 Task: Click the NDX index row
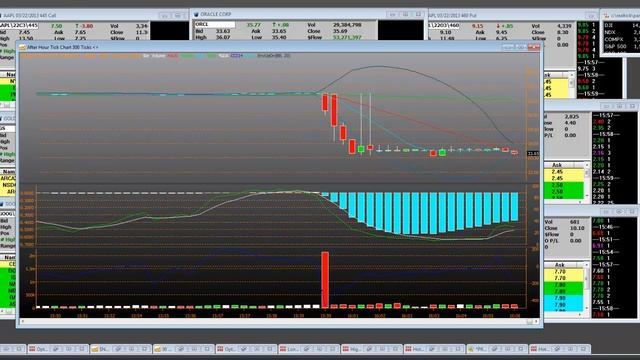(621, 32)
